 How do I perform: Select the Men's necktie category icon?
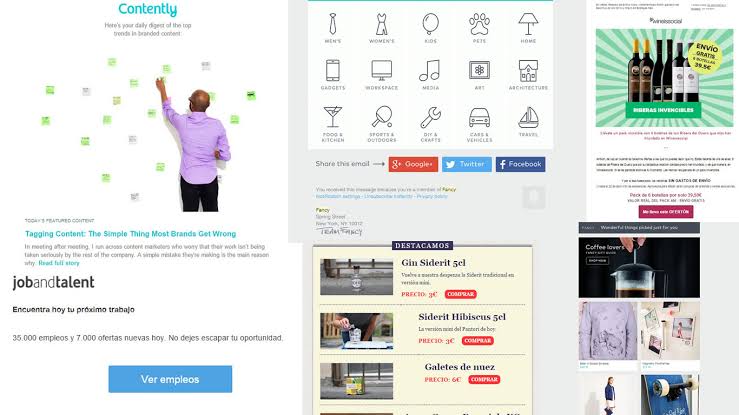click(x=333, y=24)
